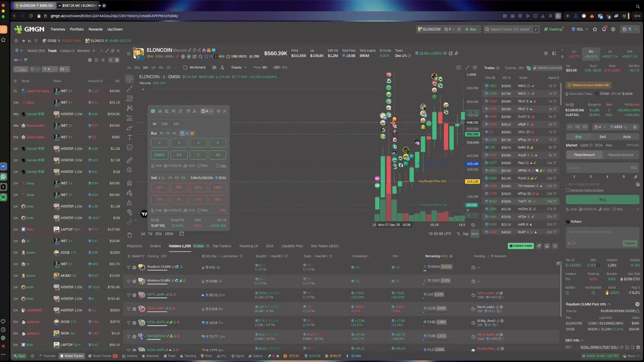
Task: Click the SOL amount input field
Action: [x=603, y=167]
